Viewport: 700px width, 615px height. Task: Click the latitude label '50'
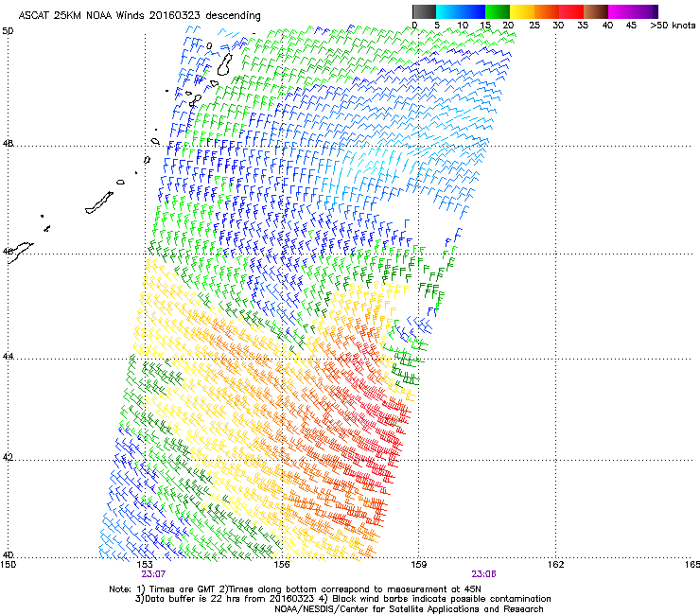(x=8, y=31)
